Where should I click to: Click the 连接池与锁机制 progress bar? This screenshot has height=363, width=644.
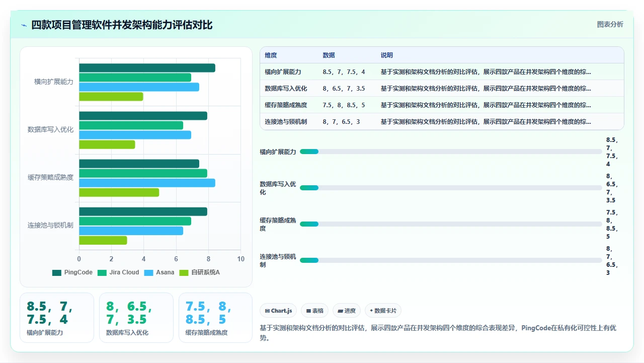pyautogui.click(x=451, y=260)
